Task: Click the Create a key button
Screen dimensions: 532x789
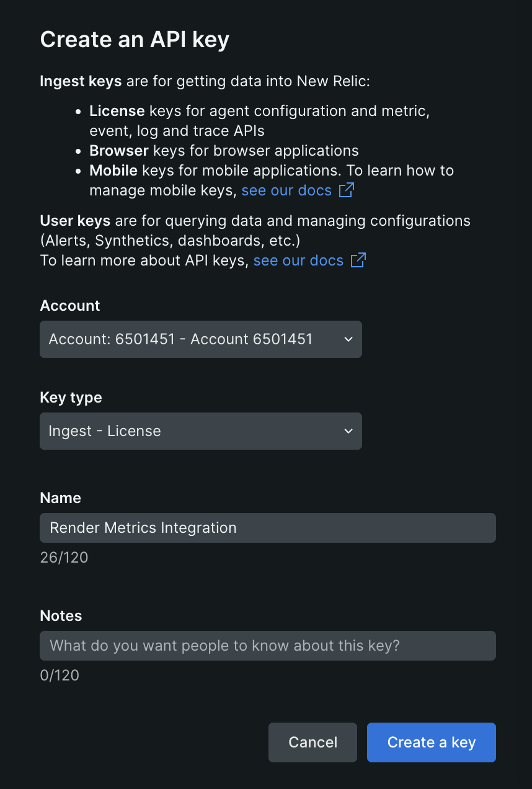Action: [x=431, y=742]
